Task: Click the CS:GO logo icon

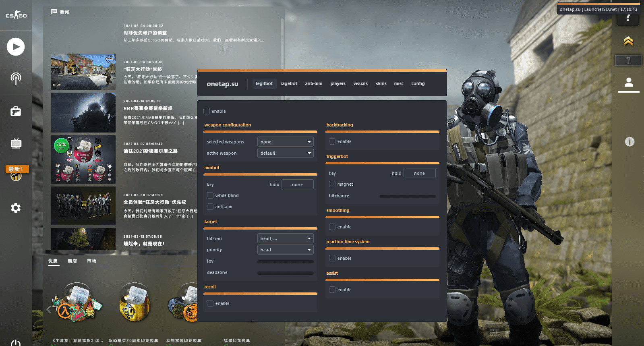Action: click(16, 15)
